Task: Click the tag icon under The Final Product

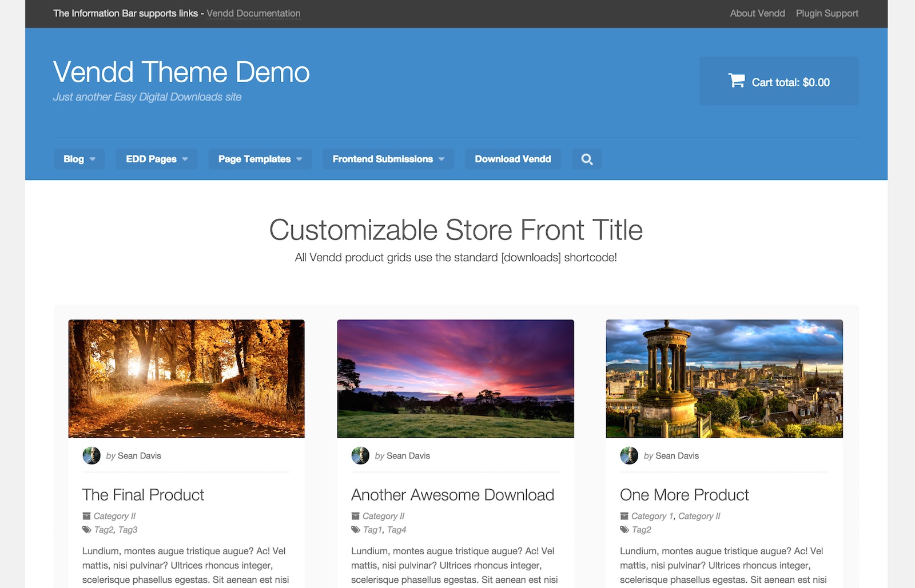Action: coord(87,530)
